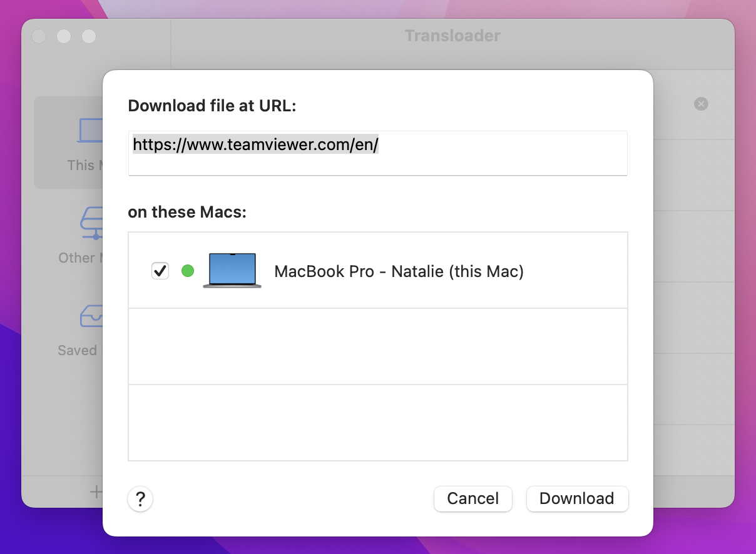
Task: Select the MacBook Pro - Natalie row label
Action: click(399, 271)
